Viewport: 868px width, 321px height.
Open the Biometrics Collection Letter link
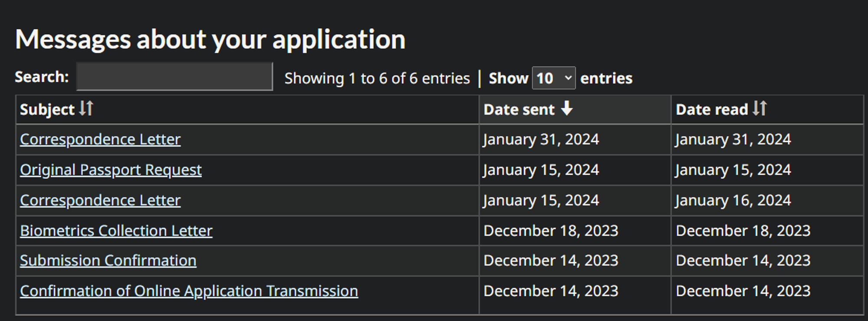[116, 231]
